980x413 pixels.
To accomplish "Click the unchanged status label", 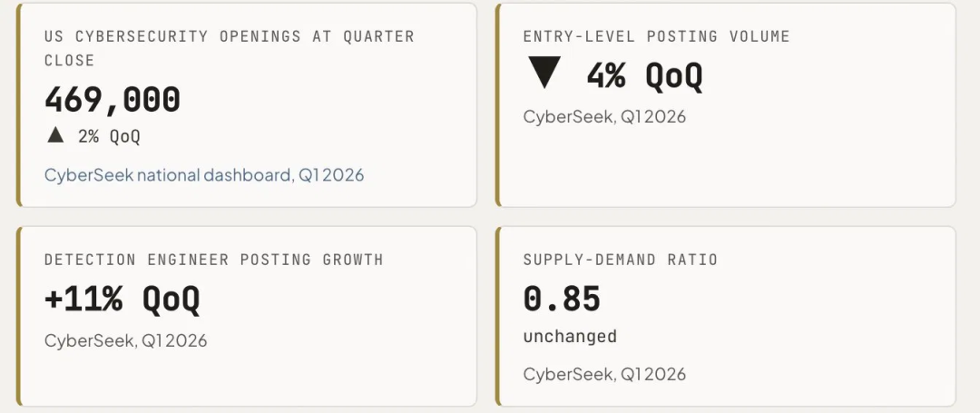I will [x=570, y=336].
